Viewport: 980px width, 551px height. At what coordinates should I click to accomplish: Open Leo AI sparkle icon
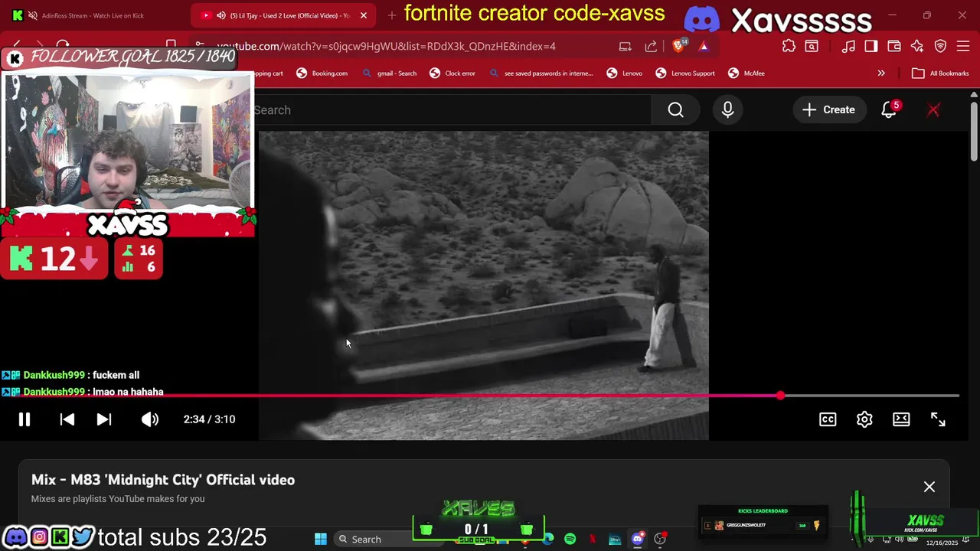[917, 46]
